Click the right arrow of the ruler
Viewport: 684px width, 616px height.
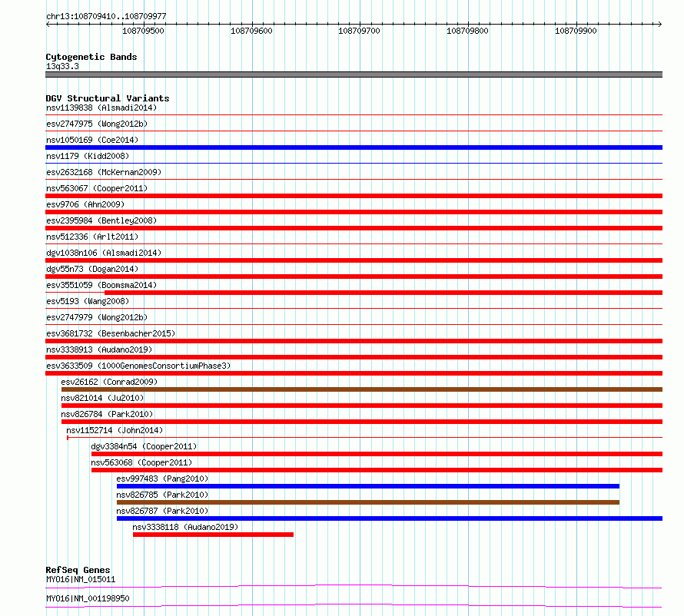660,24
